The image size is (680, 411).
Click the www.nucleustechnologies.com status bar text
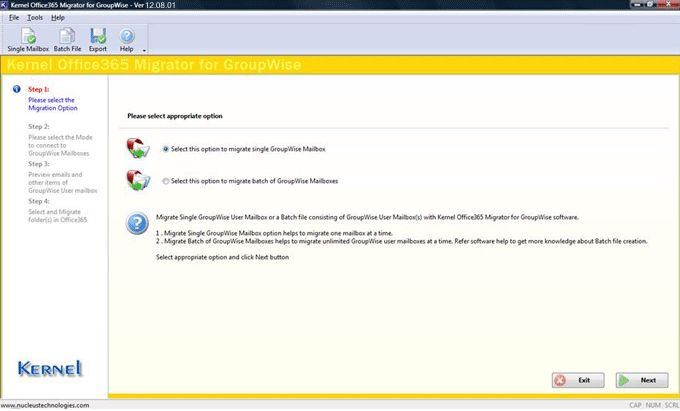pos(45,406)
